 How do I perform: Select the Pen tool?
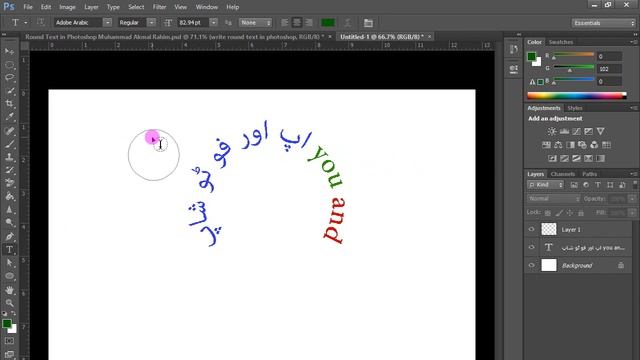tap(9, 236)
